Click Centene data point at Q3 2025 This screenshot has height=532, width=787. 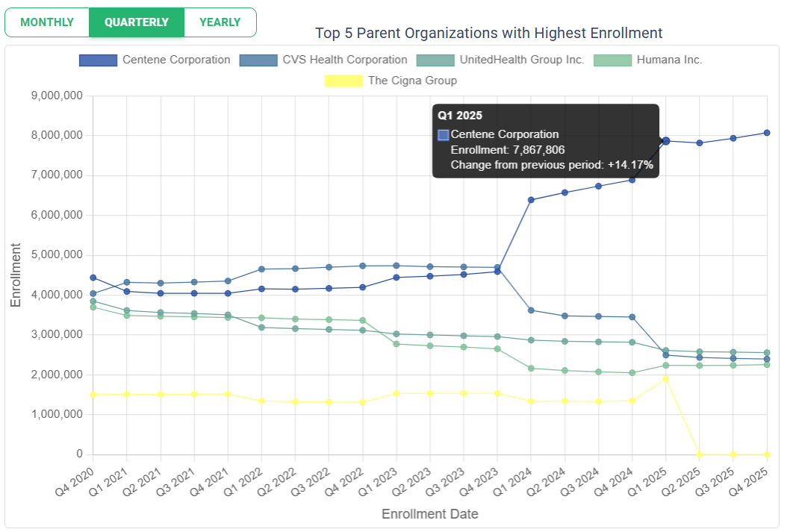click(x=733, y=138)
